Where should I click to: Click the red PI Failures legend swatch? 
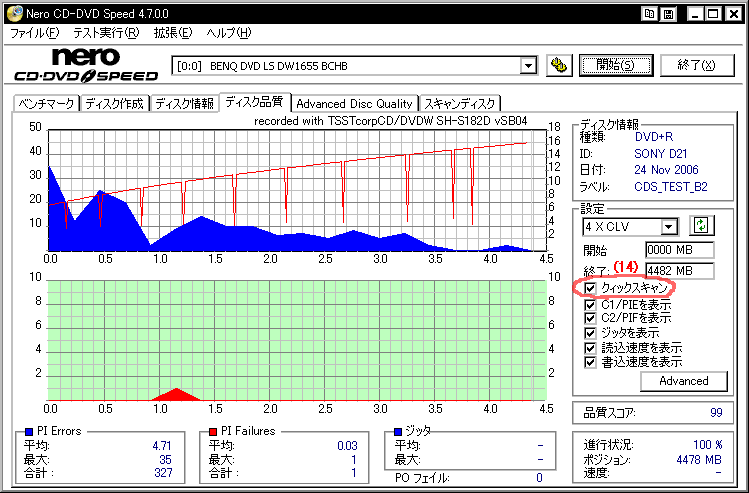tap(213, 432)
